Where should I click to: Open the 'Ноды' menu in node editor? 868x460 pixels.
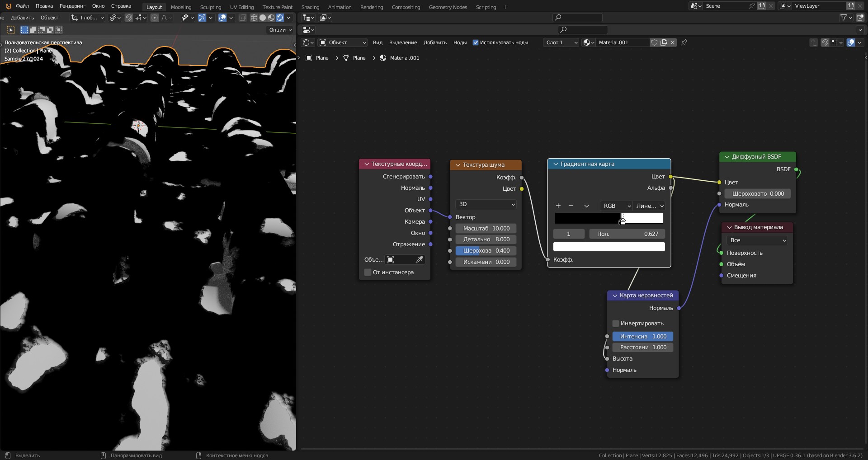(460, 42)
